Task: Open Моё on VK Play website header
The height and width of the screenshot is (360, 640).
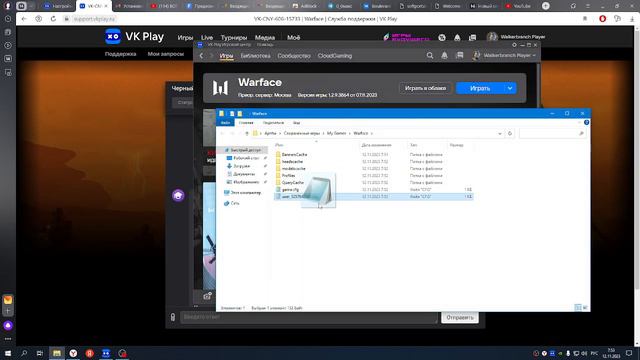Action: pyautogui.click(x=293, y=38)
